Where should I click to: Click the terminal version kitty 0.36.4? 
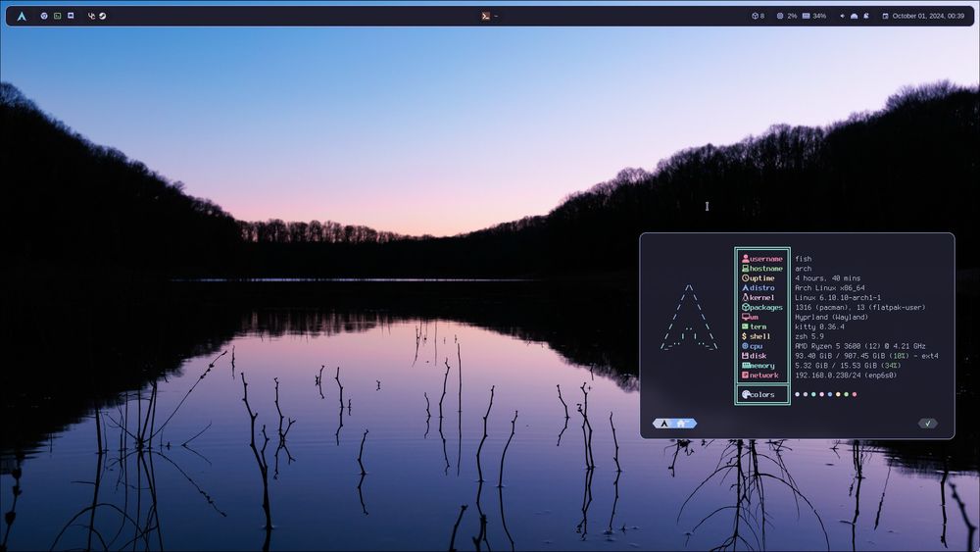[x=819, y=326]
